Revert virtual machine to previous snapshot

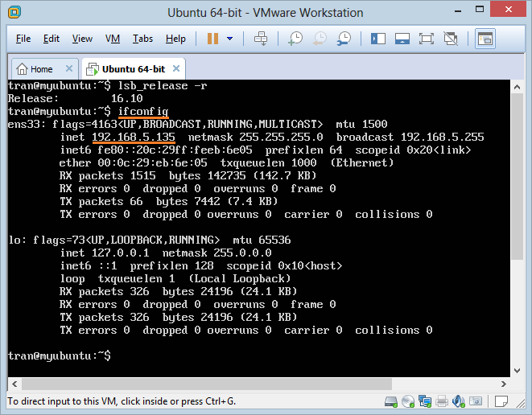[x=320, y=39]
